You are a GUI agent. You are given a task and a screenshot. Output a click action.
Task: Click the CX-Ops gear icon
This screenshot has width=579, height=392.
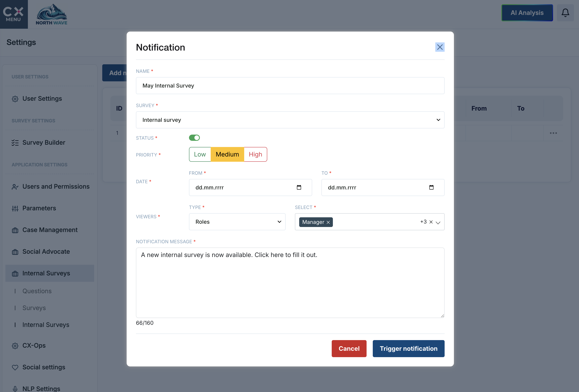[15, 346]
